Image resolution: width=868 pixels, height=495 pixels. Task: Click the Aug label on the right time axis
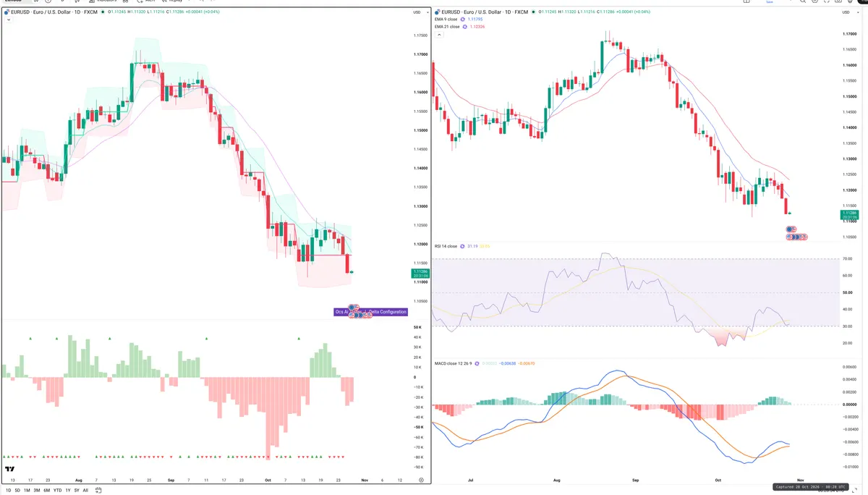556,479
